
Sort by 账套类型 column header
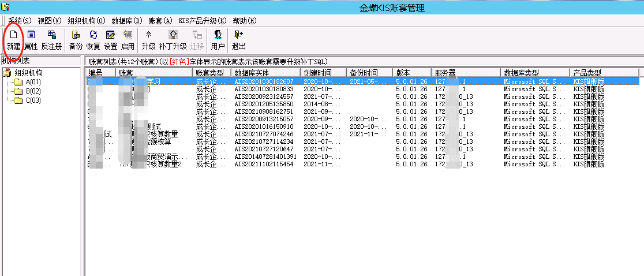pyautogui.click(x=212, y=73)
